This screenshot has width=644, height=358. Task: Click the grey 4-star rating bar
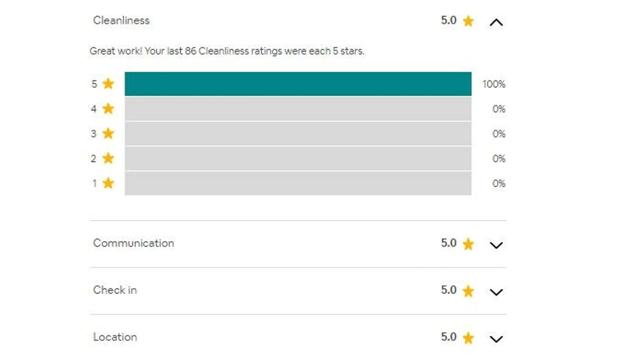[298, 109]
